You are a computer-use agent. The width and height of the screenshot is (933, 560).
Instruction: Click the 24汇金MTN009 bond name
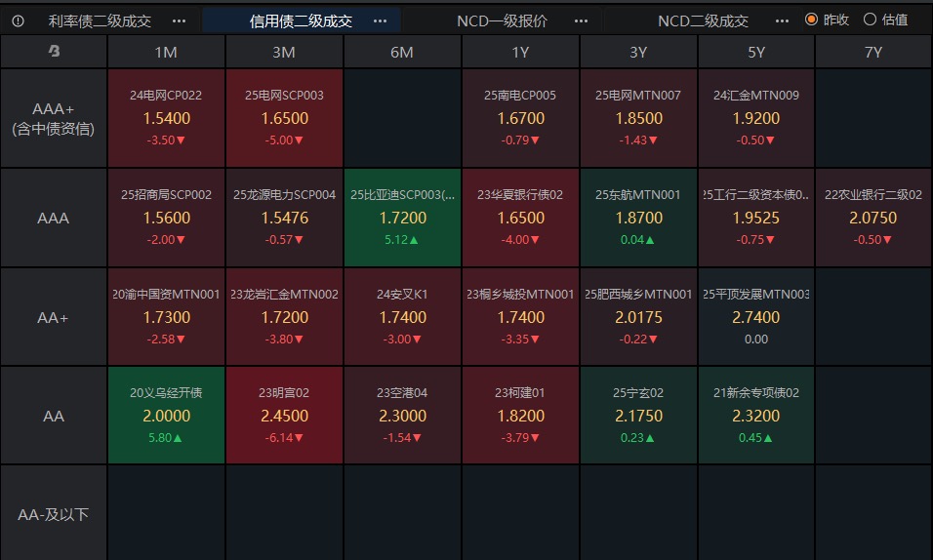pyautogui.click(x=755, y=96)
